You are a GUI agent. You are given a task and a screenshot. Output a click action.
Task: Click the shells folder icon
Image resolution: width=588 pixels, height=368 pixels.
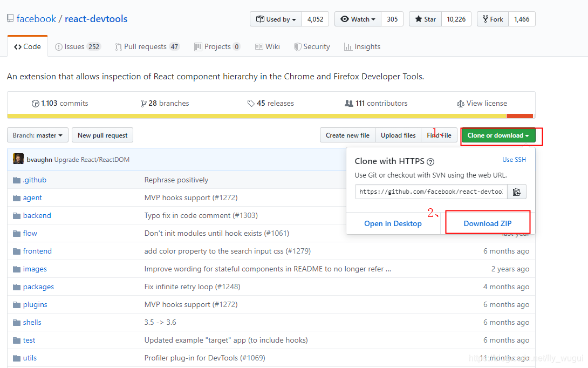coord(17,323)
